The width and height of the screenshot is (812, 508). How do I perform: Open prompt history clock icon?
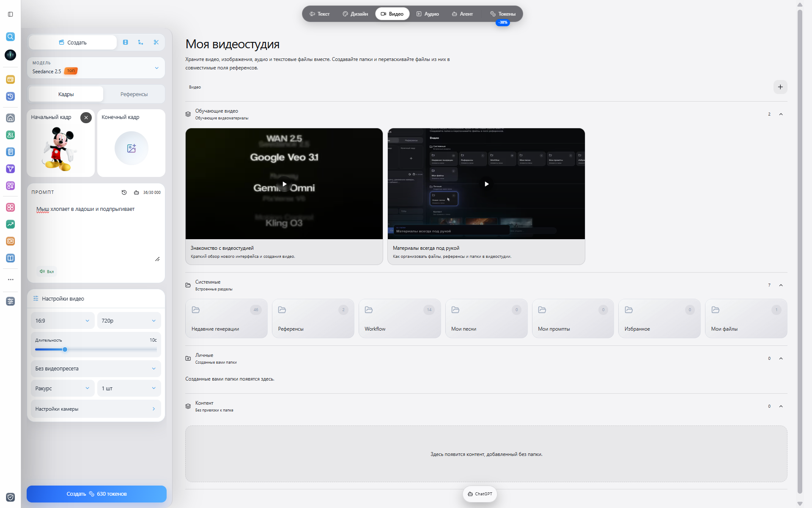coord(124,192)
